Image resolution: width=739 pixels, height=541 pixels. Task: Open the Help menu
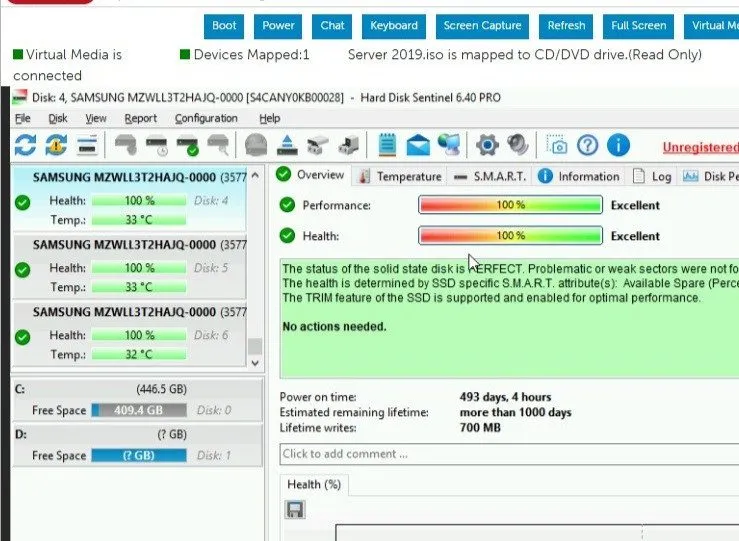pos(270,118)
